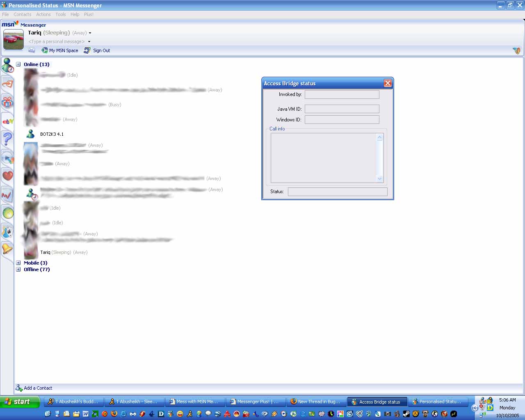
Task: Click the MSN butterfly icon at right
Action: pos(516,50)
